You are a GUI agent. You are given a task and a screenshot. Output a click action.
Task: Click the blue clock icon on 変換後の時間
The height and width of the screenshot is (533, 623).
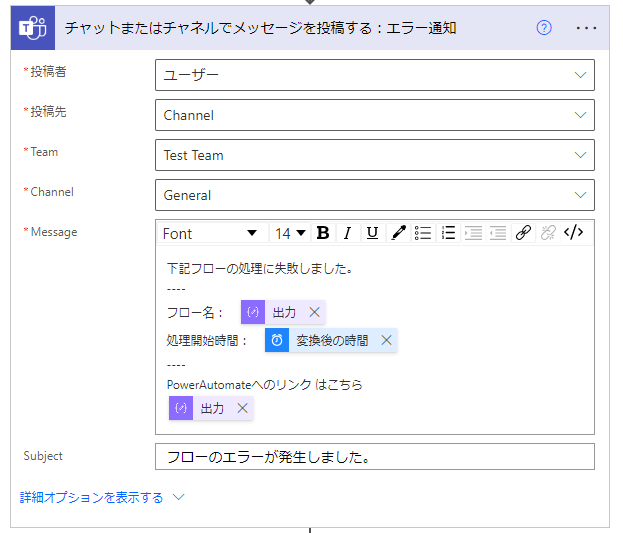pos(277,340)
